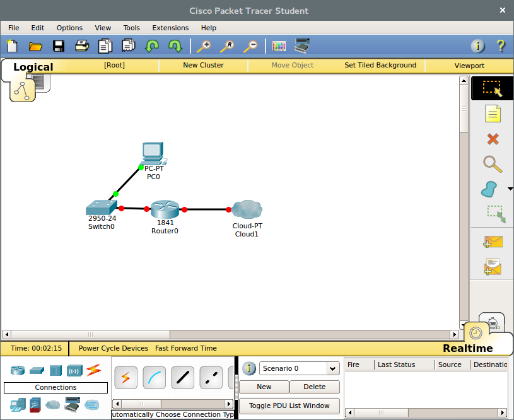The width and height of the screenshot is (514, 420).
Task: Select Router0 on the workspace
Action: 165,209
